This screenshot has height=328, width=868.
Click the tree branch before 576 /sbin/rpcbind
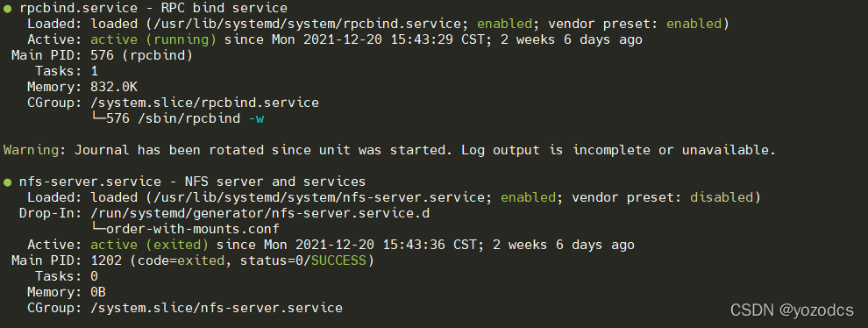(98, 118)
